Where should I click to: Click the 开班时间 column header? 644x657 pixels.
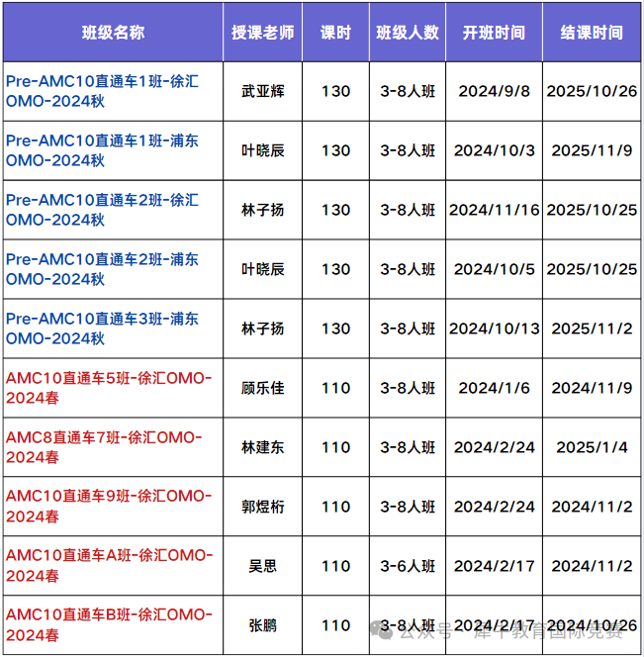click(494, 33)
